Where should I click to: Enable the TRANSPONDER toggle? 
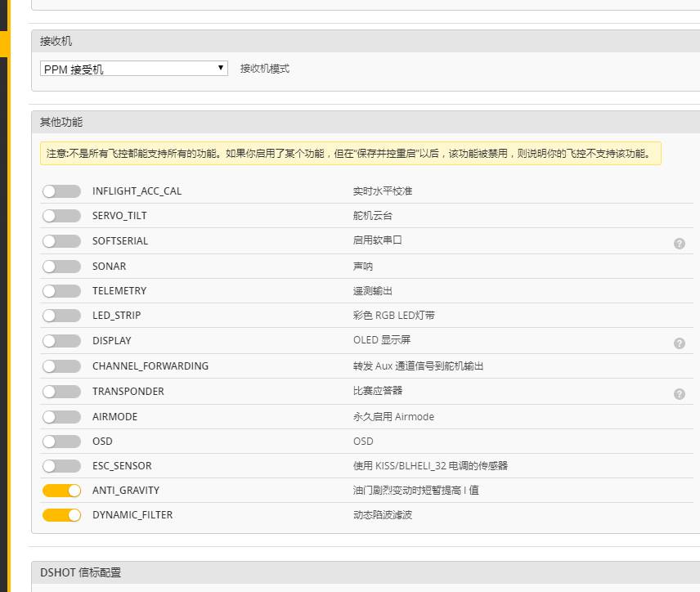(61, 392)
